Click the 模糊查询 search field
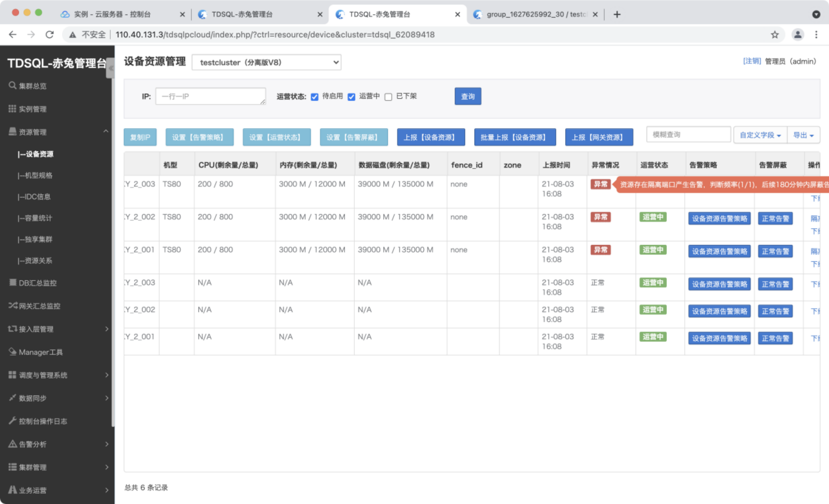 688,135
